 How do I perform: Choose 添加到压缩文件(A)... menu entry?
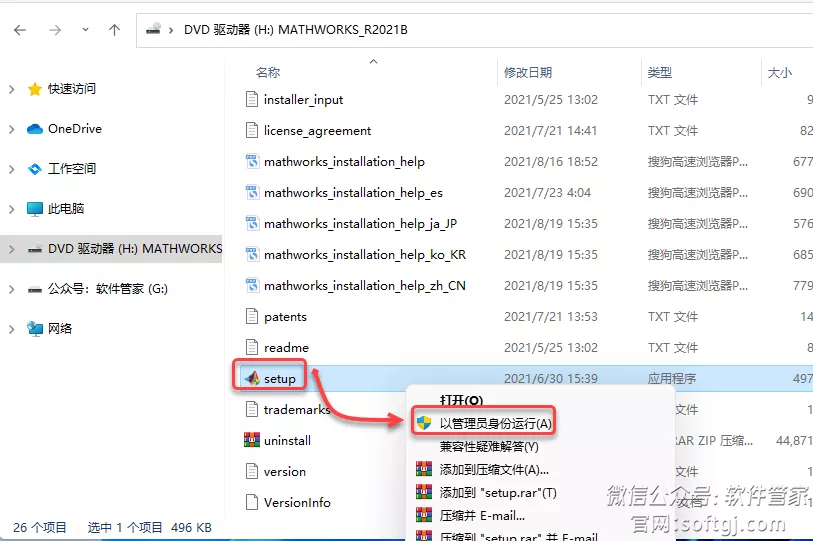(494, 470)
